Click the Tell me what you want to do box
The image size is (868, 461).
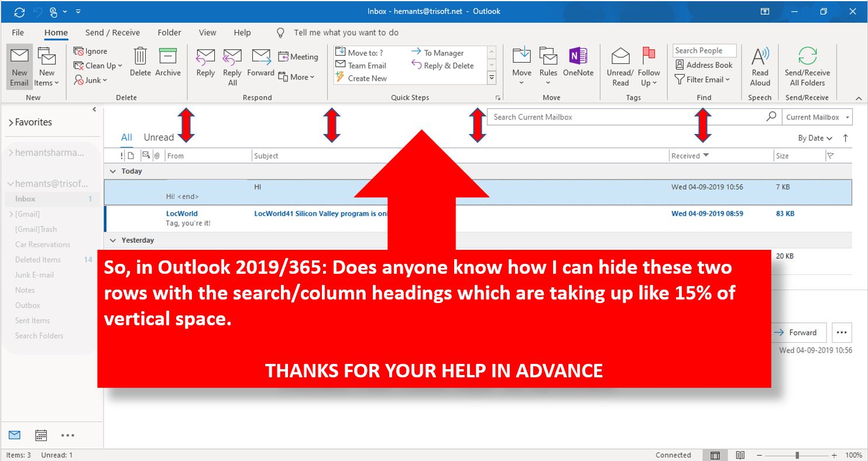346,33
